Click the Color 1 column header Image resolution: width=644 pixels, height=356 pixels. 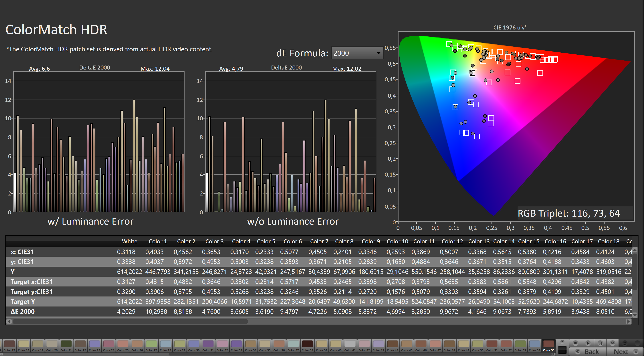pyautogui.click(x=158, y=241)
